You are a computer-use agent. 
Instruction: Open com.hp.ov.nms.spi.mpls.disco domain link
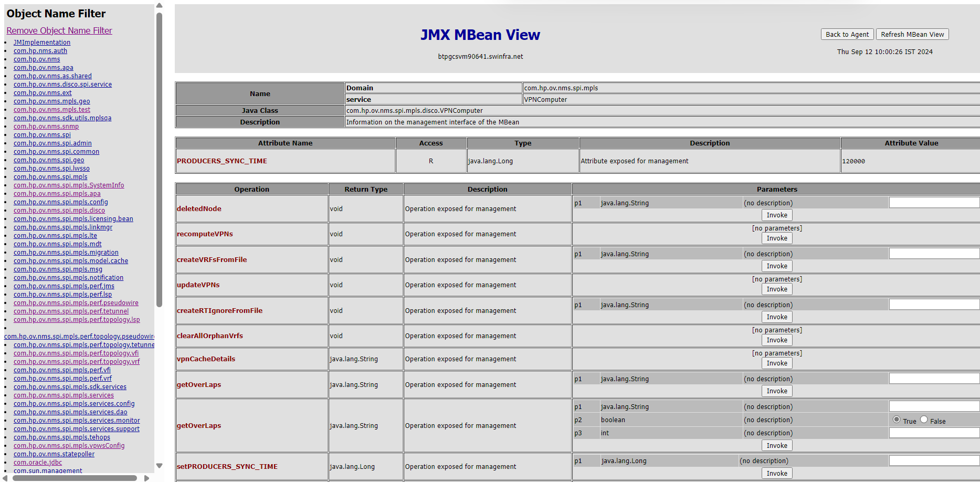[x=59, y=211]
